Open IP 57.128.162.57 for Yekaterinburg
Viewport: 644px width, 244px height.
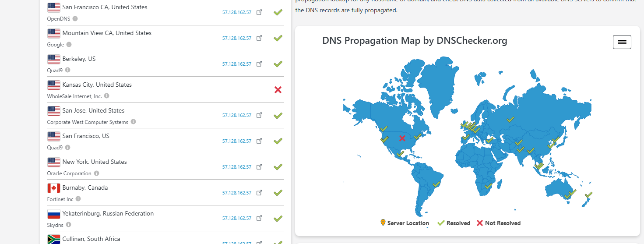[x=237, y=218]
